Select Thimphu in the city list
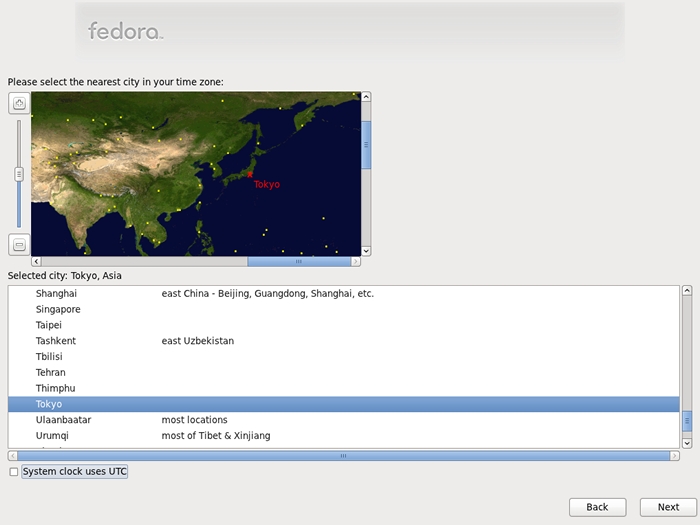Image resolution: width=700 pixels, height=525 pixels. pos(344,388)
